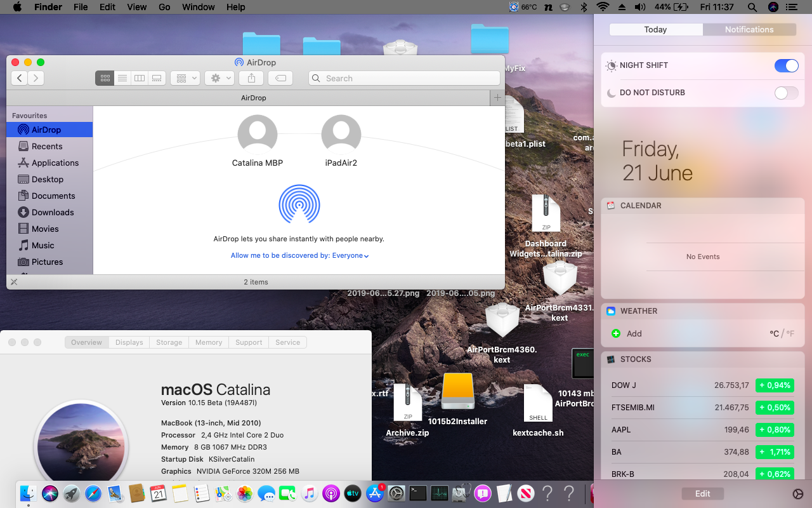Viewport: 812px width, 508px height.
Task: Select Recents in Finder sidebar
Action: [49, 146]
